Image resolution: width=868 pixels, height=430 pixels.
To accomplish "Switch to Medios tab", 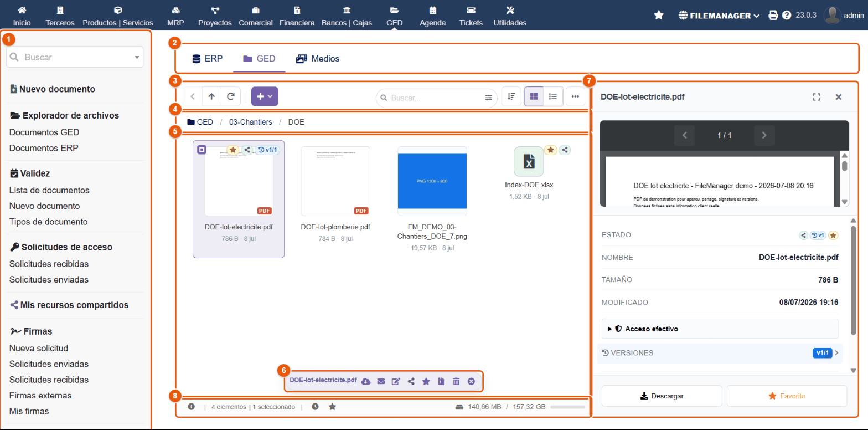I will (x=318, y=58).
